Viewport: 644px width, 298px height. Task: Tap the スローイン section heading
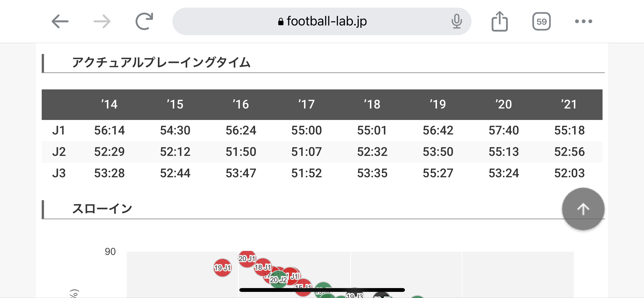point(102,209)
